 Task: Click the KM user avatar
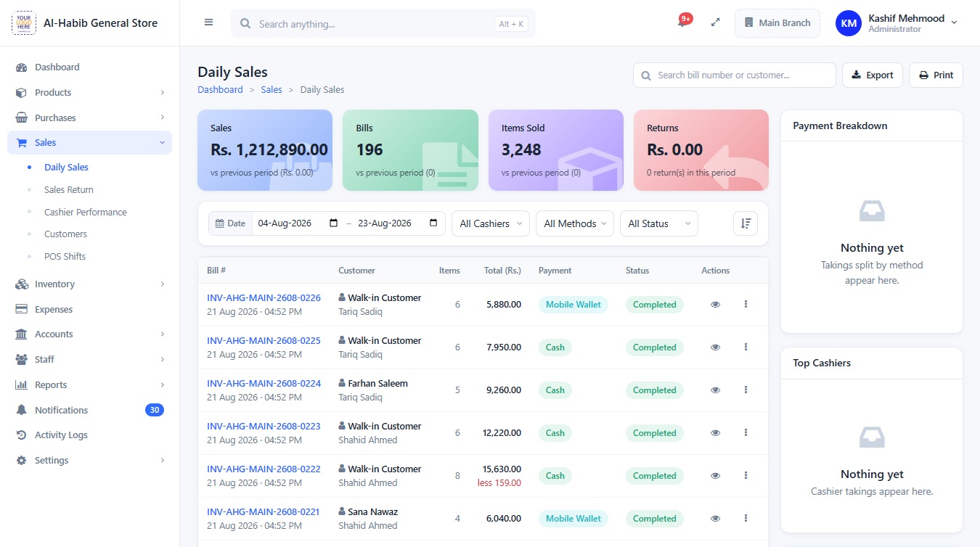tap(849, 23)
